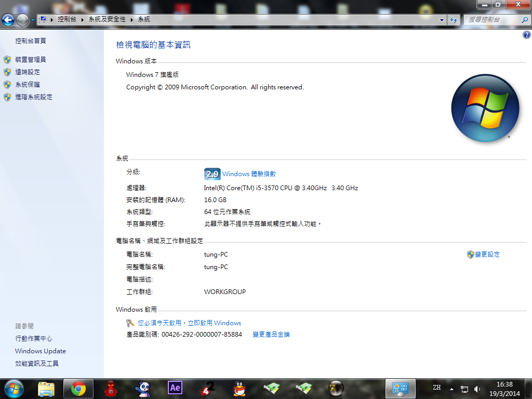The width and height of the screenshot is (532, 399).
Task: Launch Adobe After Effects from taskbar
Action: click(x=175, y=388)
